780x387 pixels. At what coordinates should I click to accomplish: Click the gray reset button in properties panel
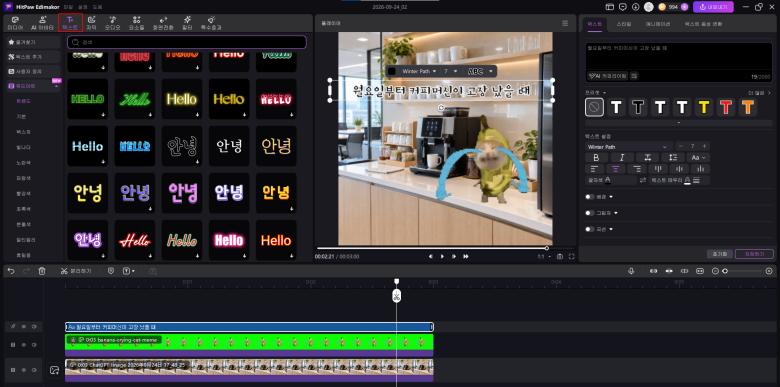(719, 254)
